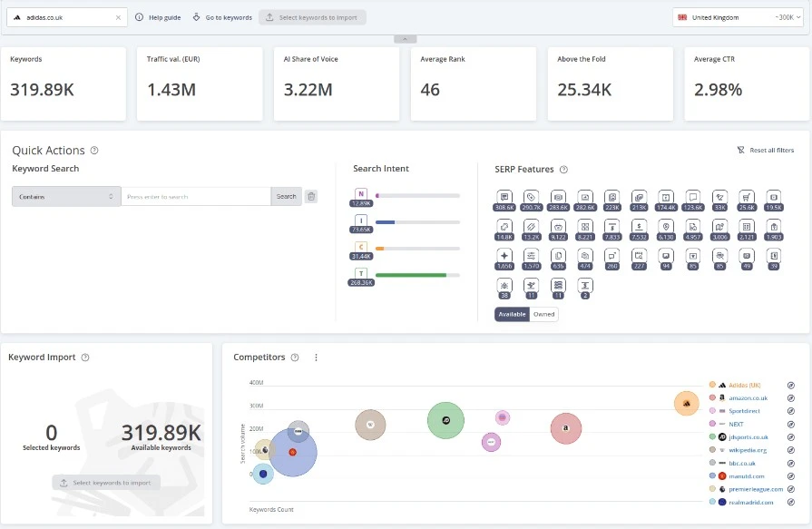
Task: Open the Contains match type dropdown
Action: pos(66,196)
